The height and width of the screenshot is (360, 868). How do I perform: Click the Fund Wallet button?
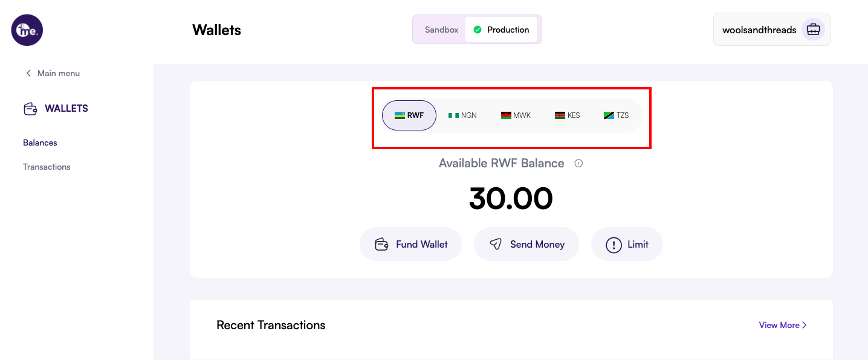410,244
